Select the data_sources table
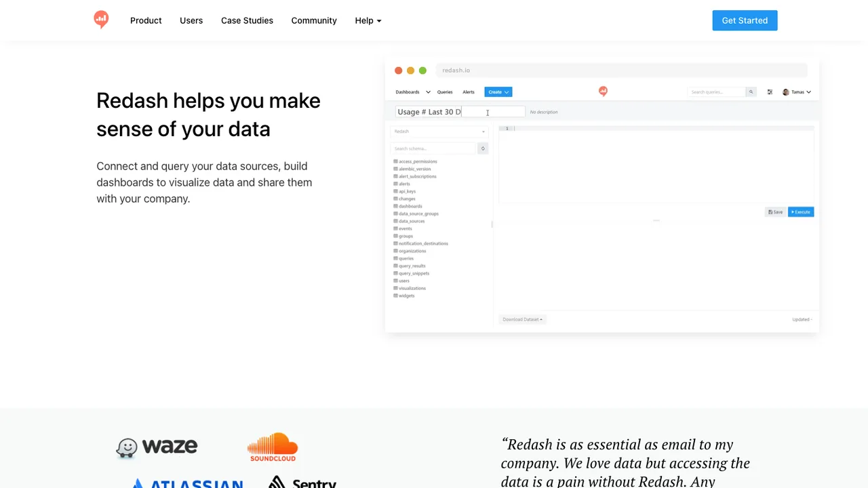Viewport: 868px width, 488px height. pos(412,221)
